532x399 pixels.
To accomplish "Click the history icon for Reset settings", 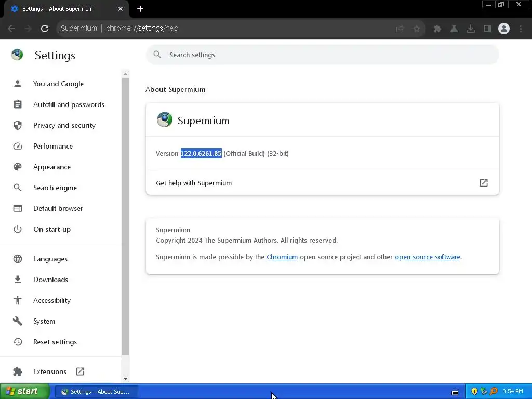I will (18, 342).
